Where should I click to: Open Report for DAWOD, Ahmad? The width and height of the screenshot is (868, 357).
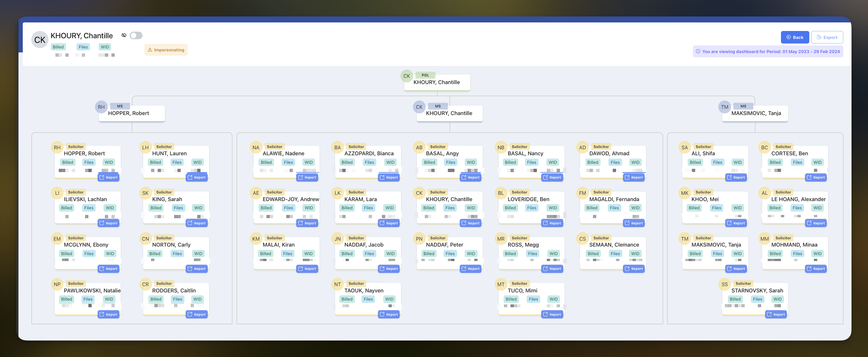[634, 177]
